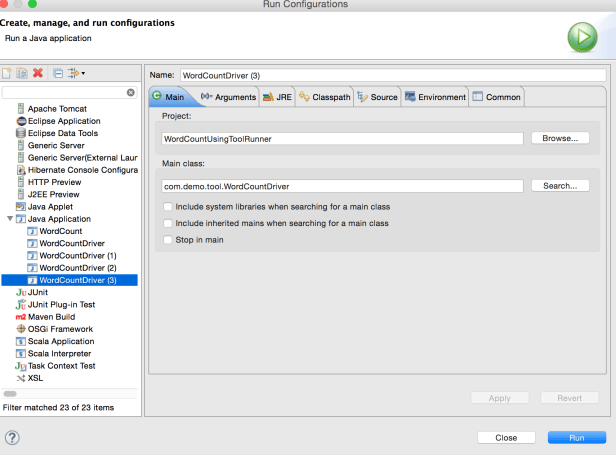Screen dimensions: 616x455
Task: Collapse the Java Application tree node
Action: pyautogui.click(x=9, y=218)
